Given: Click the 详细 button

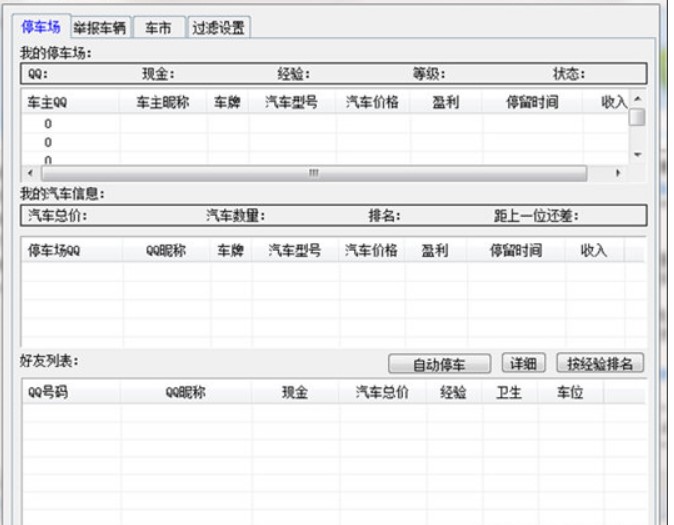Looking at the screenshot, I should coord(523,363).
